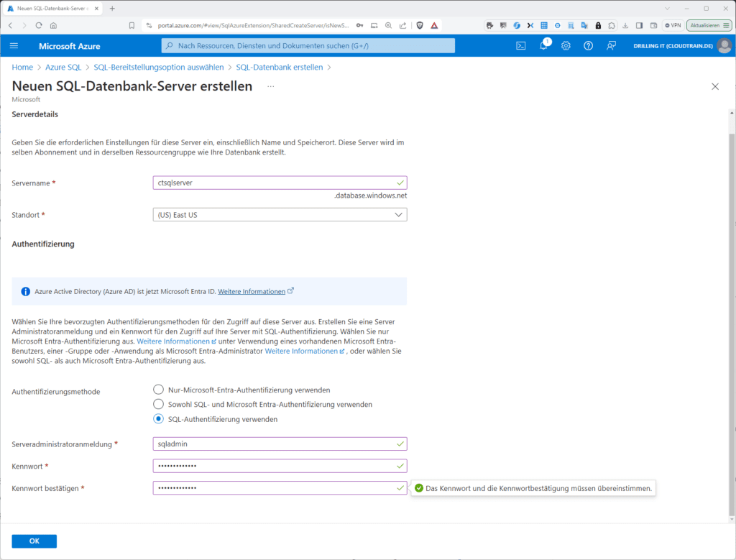Go back in browser history
This screenshot has width=736, height=560.
coord(11,25)
